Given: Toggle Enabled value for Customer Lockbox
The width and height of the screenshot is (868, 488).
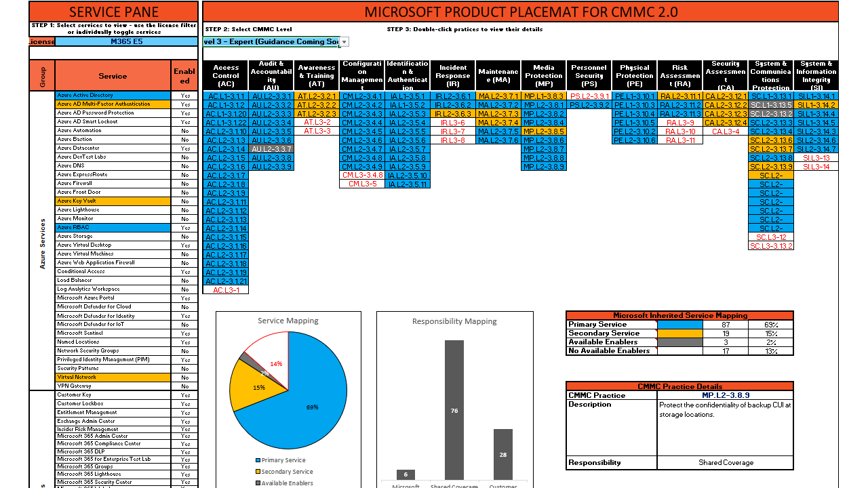Looking at the screenshot, I should [185, 404].
